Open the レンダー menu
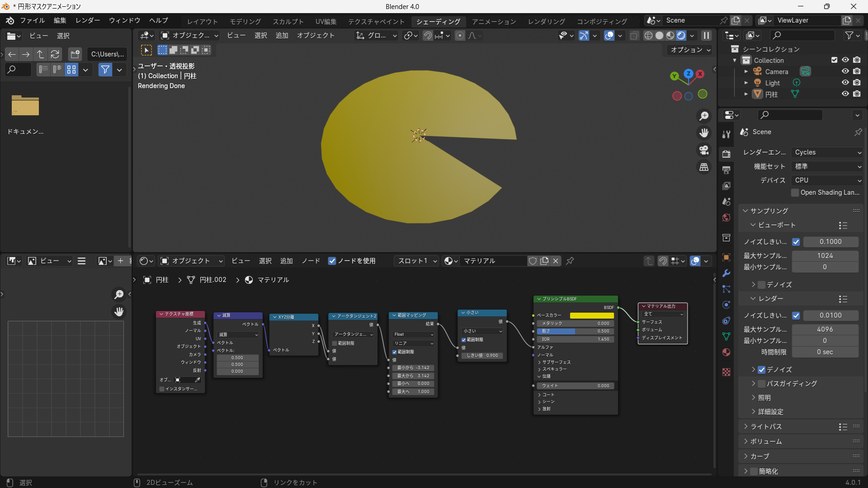This screenshot has width=868, height=488. pyautogui.click(x=88, y=20)
